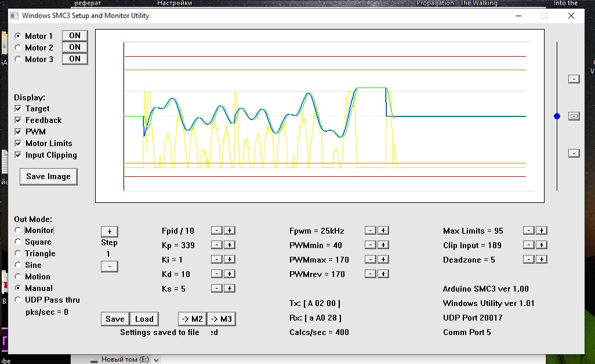
Task: Decrease the Deadzone value
Action: pos(528,260)
